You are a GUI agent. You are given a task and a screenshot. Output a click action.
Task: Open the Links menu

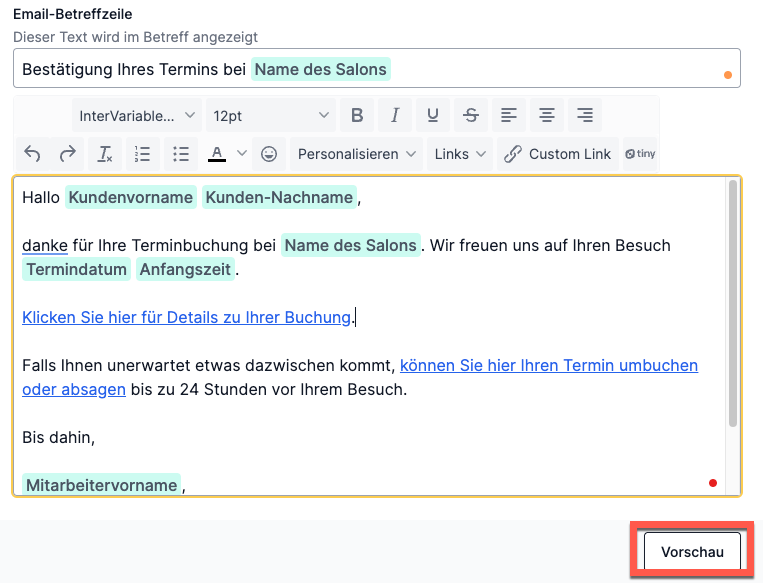(460, 154)
